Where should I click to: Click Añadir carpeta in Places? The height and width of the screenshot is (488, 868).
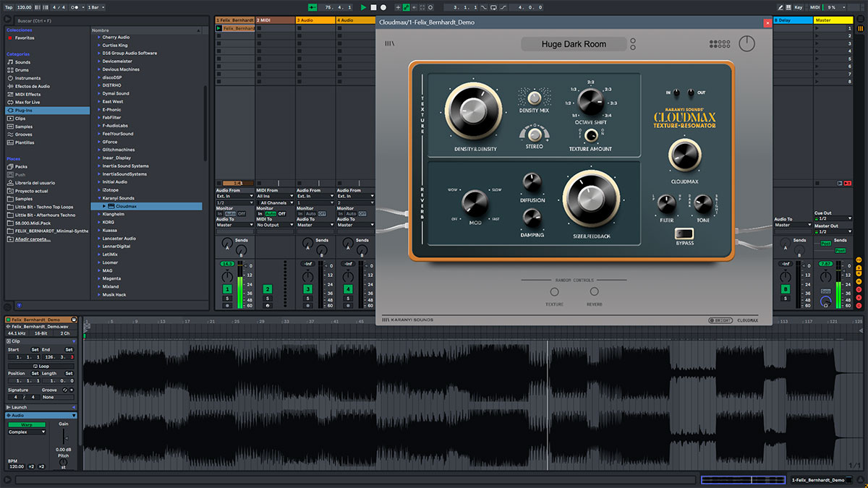[33, 239]
